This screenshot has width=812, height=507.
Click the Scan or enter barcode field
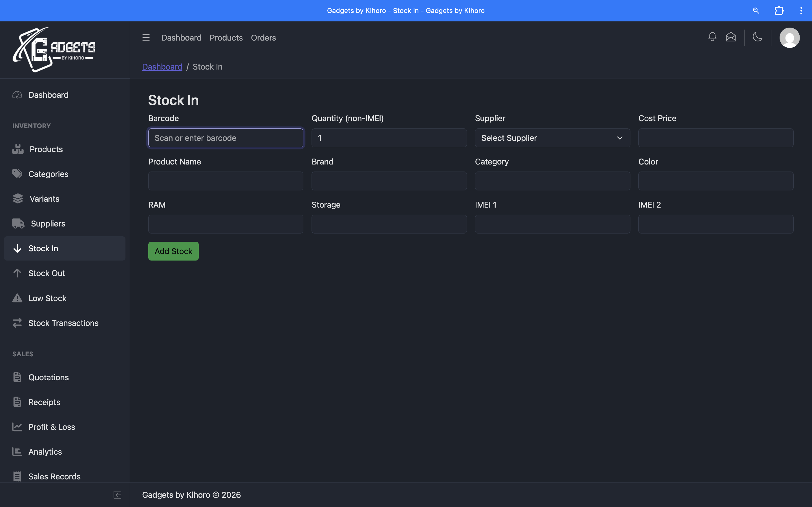point(226,137)
